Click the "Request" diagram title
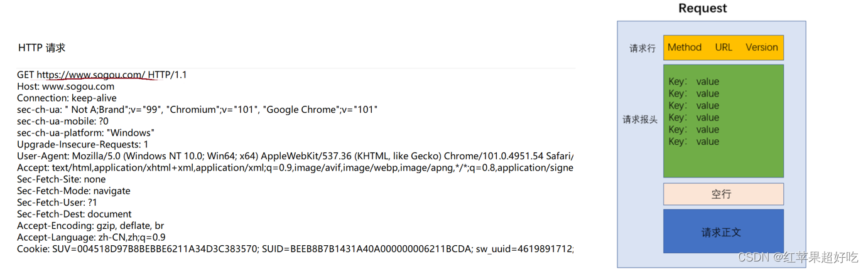 coord(702,8)
